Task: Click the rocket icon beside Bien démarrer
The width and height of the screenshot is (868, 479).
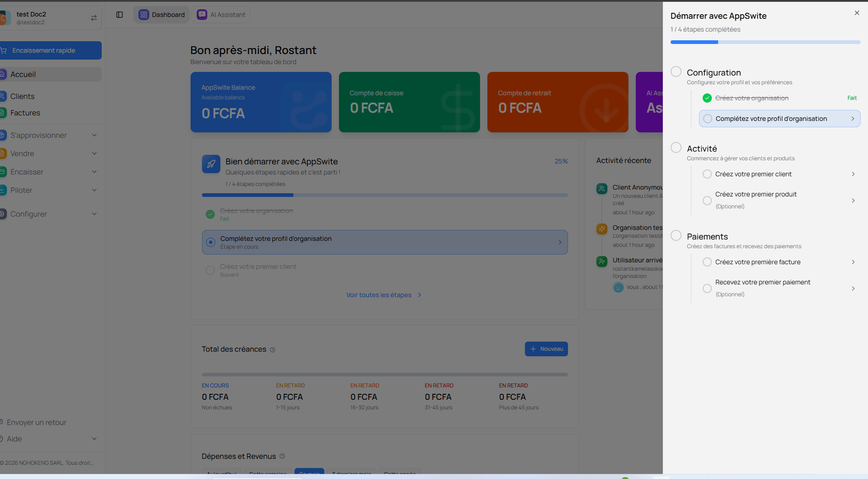Action: (211, 164)
